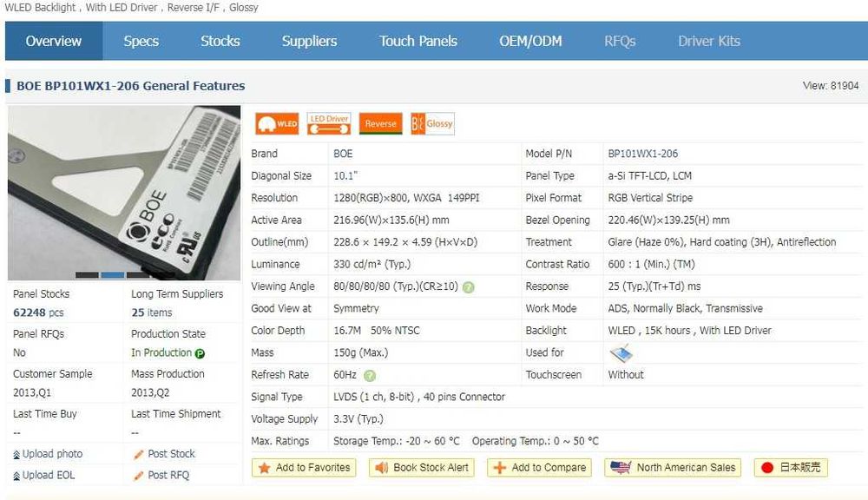Click the Reverse interface badge icon

(x=380, y=124)
